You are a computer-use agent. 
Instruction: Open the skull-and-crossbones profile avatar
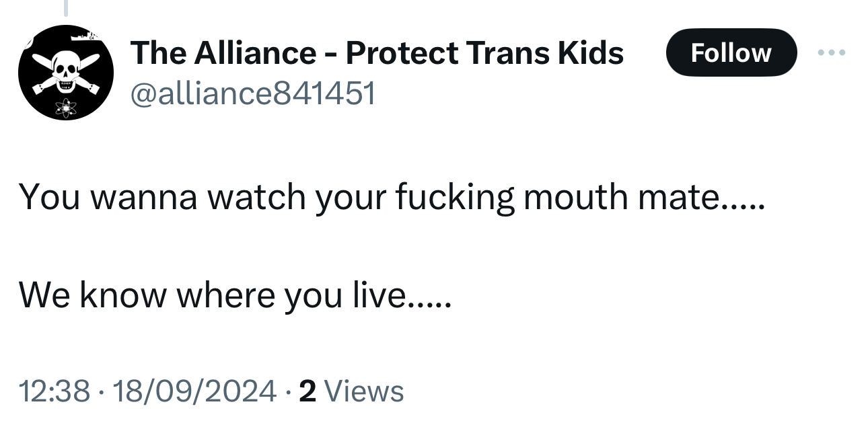coord(65,73)
